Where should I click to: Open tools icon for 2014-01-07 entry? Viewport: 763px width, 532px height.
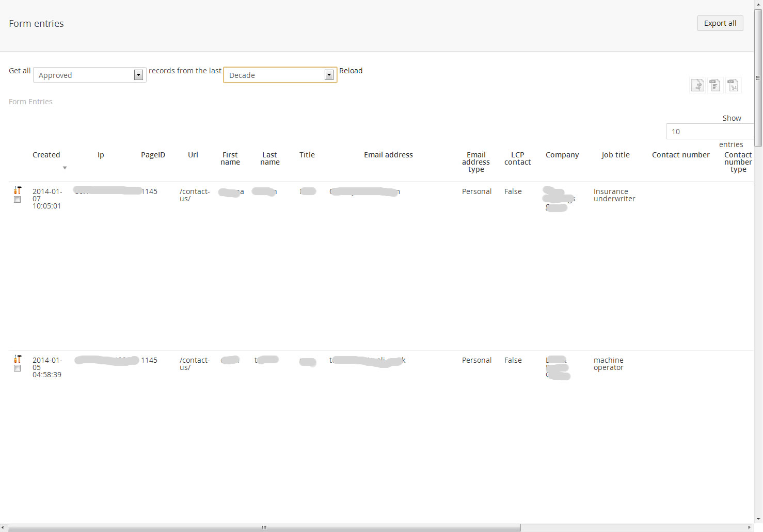[x=18, y=190]
